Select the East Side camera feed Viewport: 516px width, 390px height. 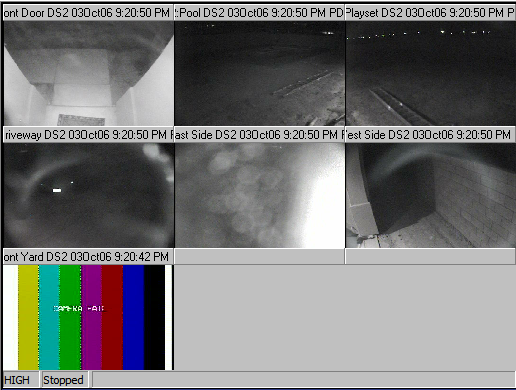[260, 195]
